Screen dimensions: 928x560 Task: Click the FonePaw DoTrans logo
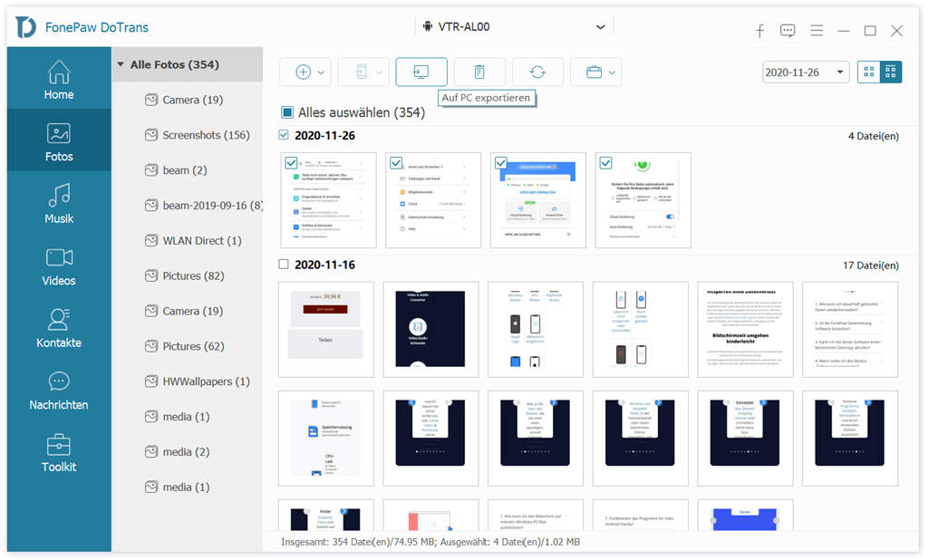[x=26, y=27]
